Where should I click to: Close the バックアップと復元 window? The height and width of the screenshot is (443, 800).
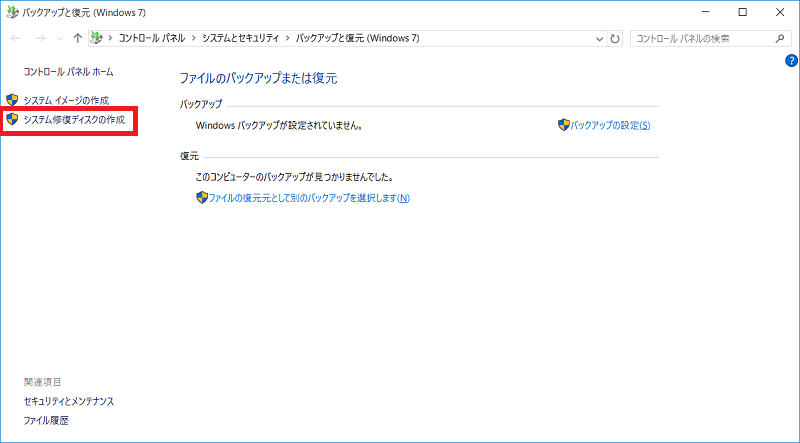pyautogui.click(x=780, y=13)
